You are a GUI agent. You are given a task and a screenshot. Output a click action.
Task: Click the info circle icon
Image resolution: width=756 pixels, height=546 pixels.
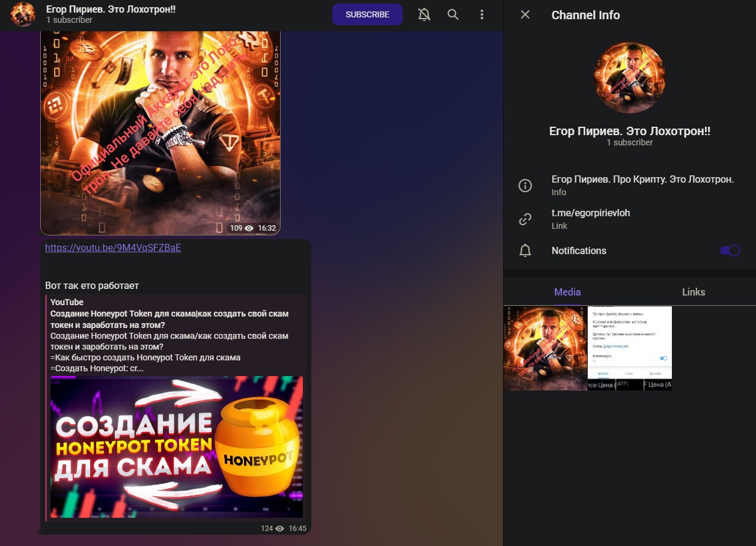pos(525,186)
